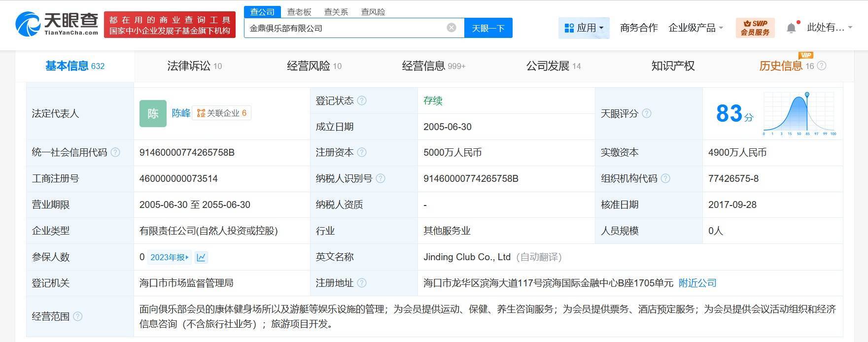
Task: Switch to the 基本信息 tab
Action: click(x=75, y=66)
